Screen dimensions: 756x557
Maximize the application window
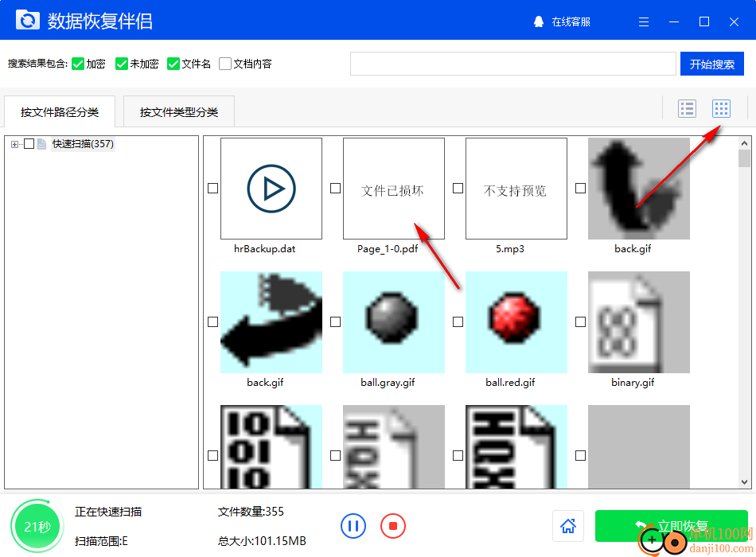click(x=704, y=21)
